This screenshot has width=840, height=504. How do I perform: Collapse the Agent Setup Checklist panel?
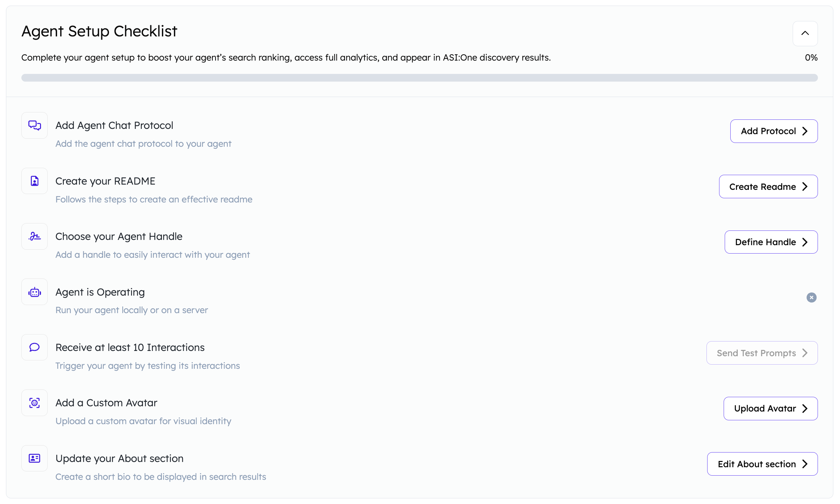click(805, 33)
